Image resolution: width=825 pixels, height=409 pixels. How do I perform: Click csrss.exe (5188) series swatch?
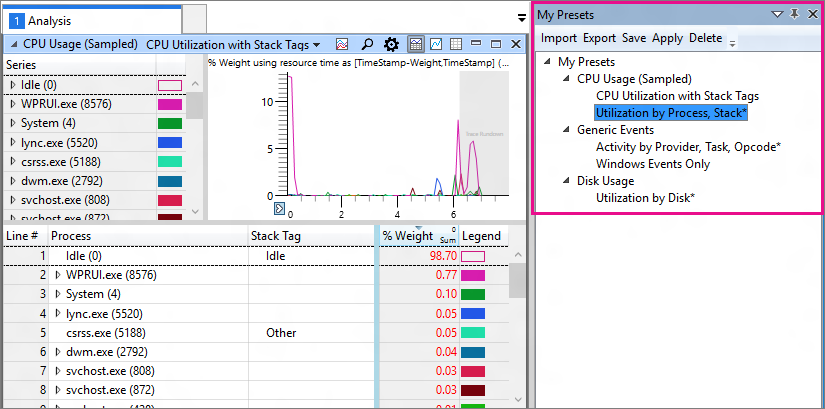tap(169, 162)
